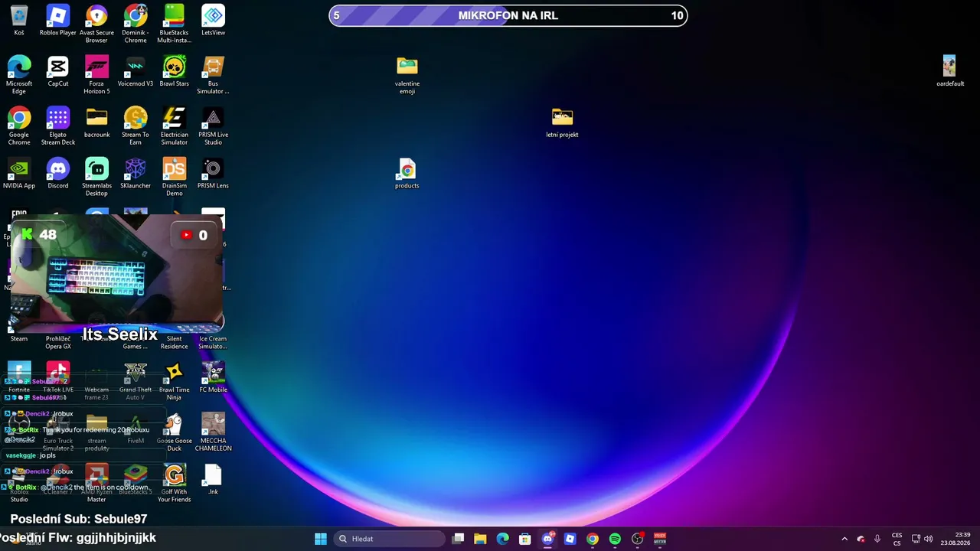Open the Stream To Earn shortcut
This screenshot has height=551, width=980.
point(136,126)
